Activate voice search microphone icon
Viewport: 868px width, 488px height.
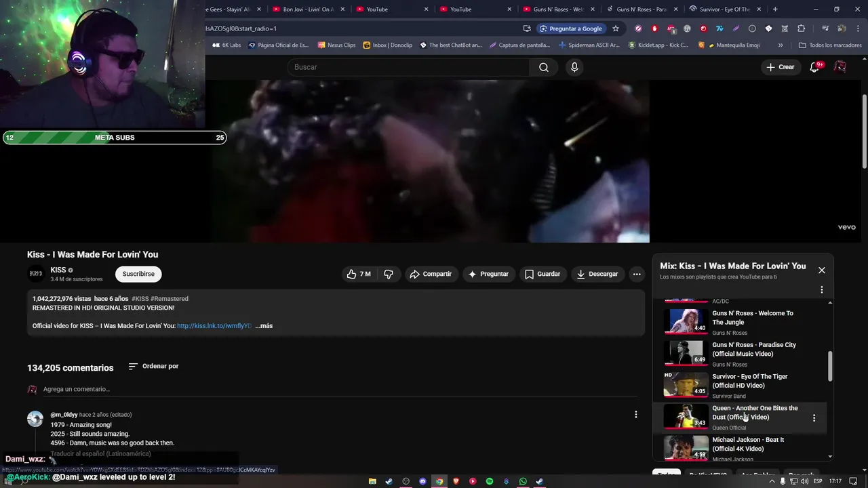[x=574, y=67]
